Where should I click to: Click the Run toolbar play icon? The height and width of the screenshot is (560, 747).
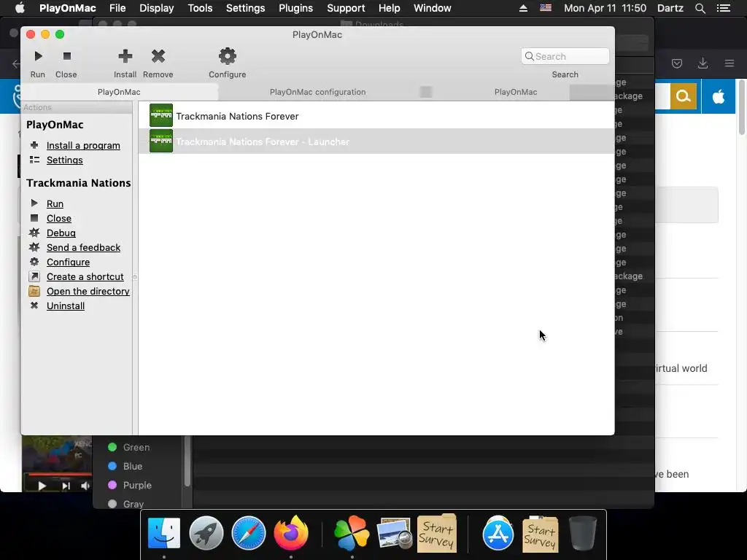coord(38,56)
